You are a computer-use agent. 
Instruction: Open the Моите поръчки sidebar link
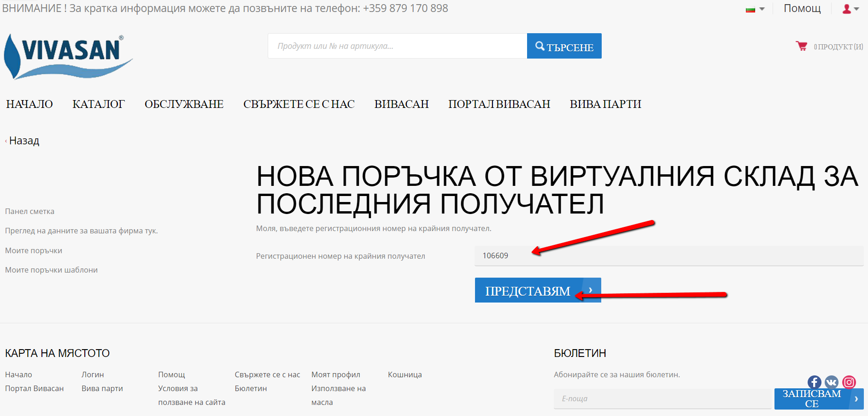[34, 250]
